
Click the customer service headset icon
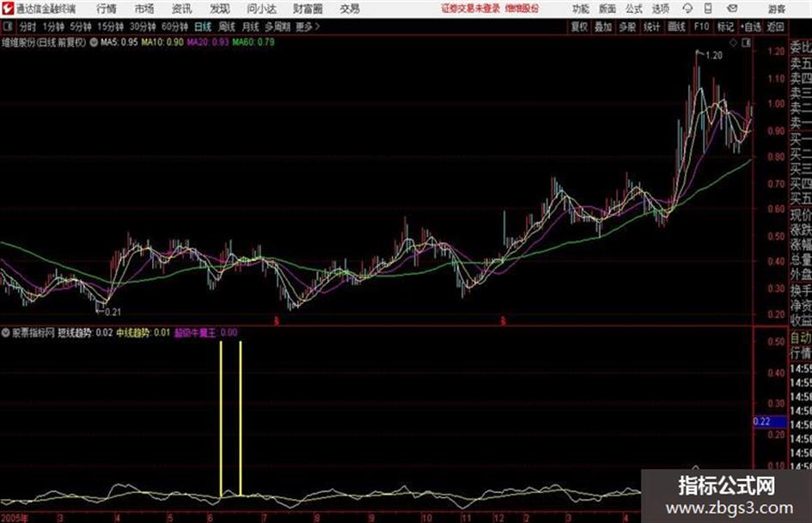[687, 9]
